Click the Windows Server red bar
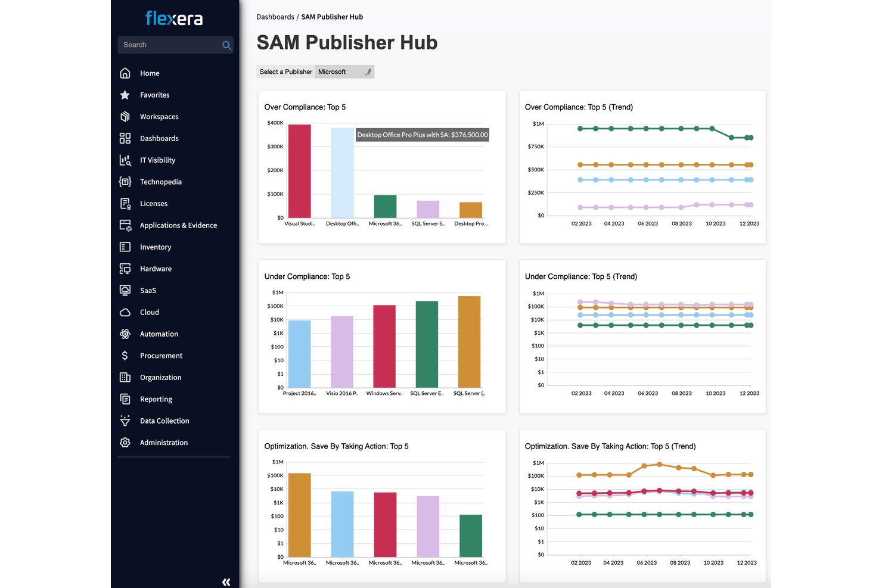The width and height of the screenshot is (882, 588). [384, 346]
